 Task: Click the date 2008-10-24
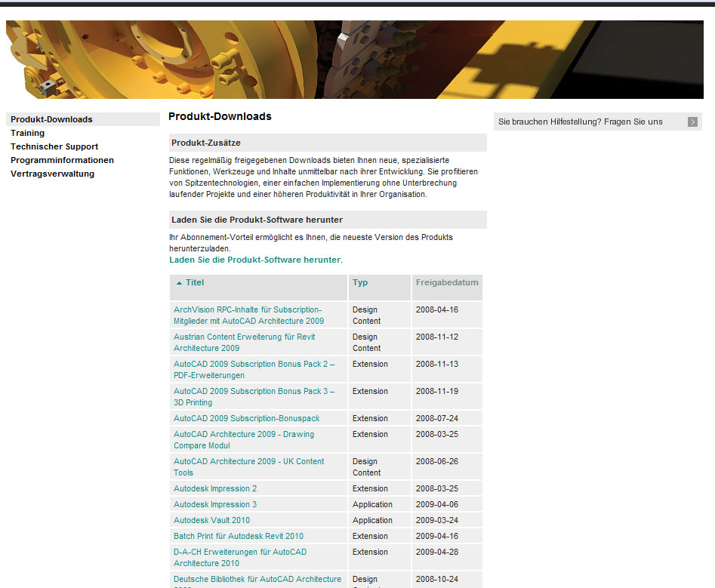coord(437,579)
